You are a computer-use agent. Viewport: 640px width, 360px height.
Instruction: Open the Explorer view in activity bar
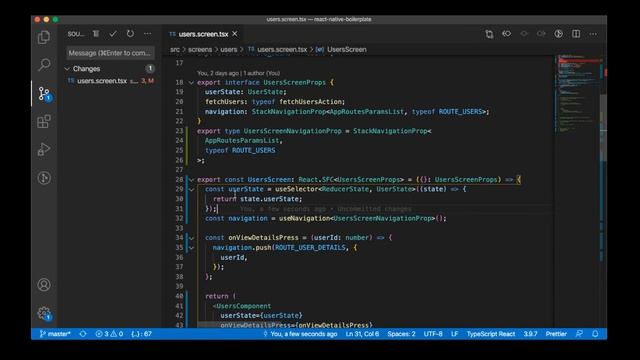click(44, 37)
